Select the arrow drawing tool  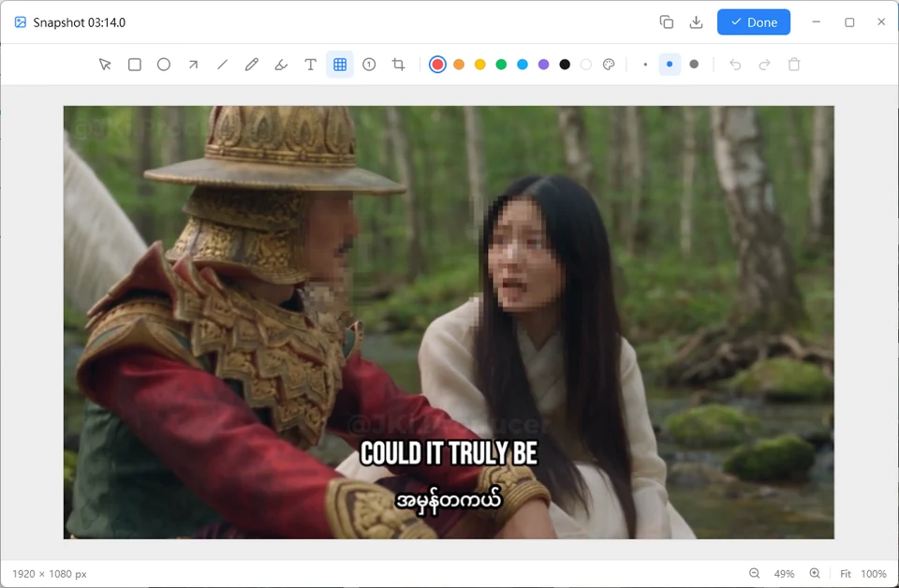pos(193,65)
